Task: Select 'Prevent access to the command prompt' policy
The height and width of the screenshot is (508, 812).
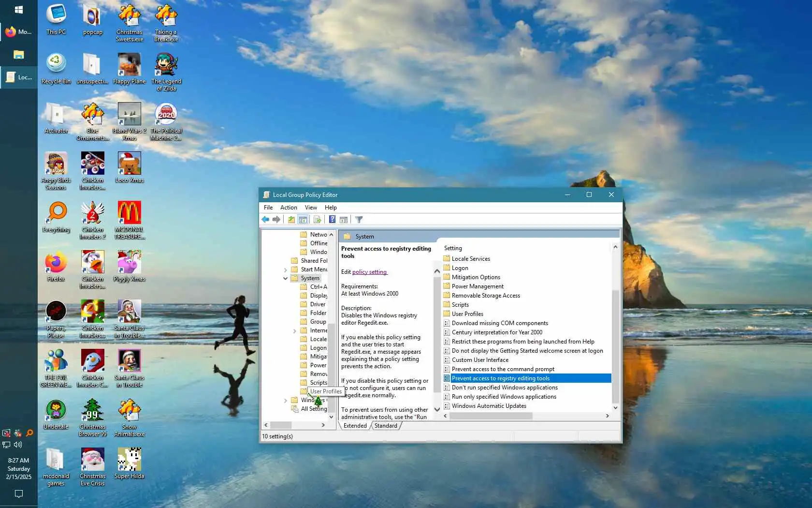Action: 503,369
